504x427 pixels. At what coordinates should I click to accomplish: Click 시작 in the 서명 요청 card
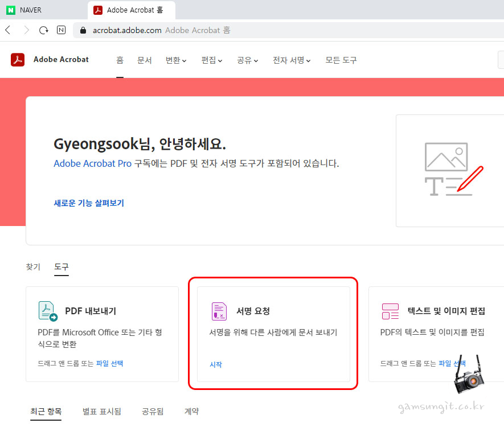tap(216, 364)
